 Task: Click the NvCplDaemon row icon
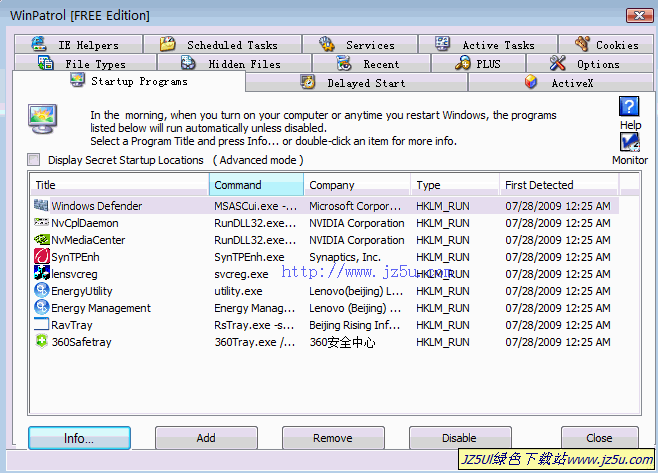pyautogui.click(x=41, y=222)
